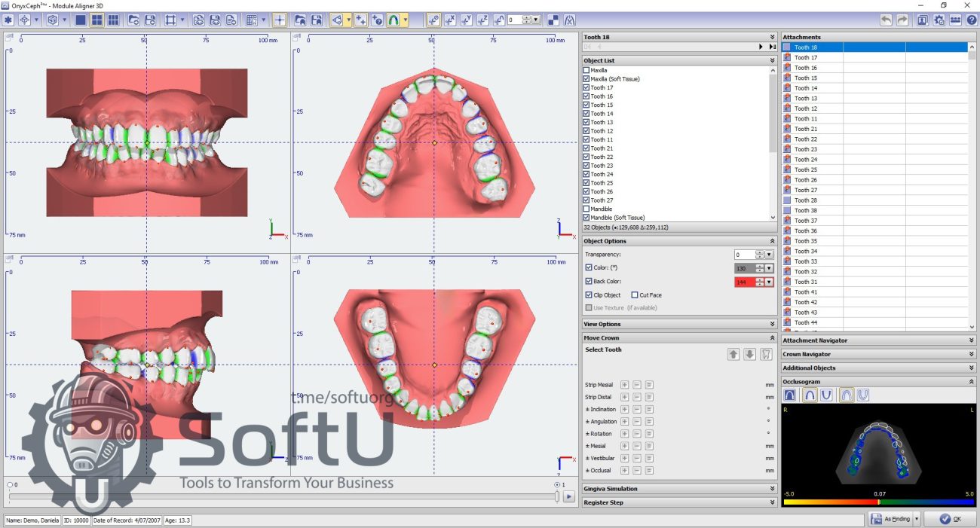Click the move crown down arrow
The height and width of the screenshot is (528, 980).
749,354
